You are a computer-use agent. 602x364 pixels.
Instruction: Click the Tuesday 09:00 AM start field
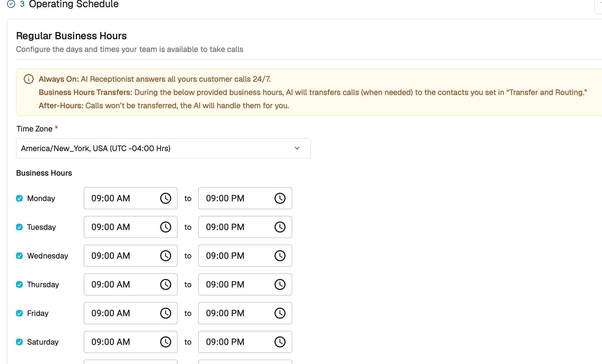coord(131,227)
